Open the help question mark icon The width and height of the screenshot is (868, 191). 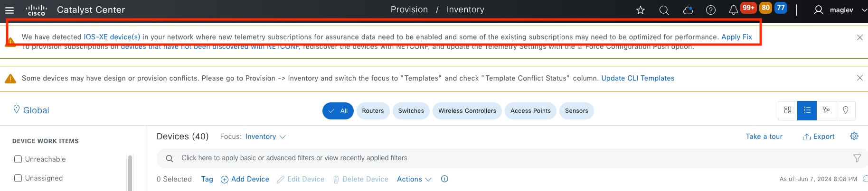[711, 10]
